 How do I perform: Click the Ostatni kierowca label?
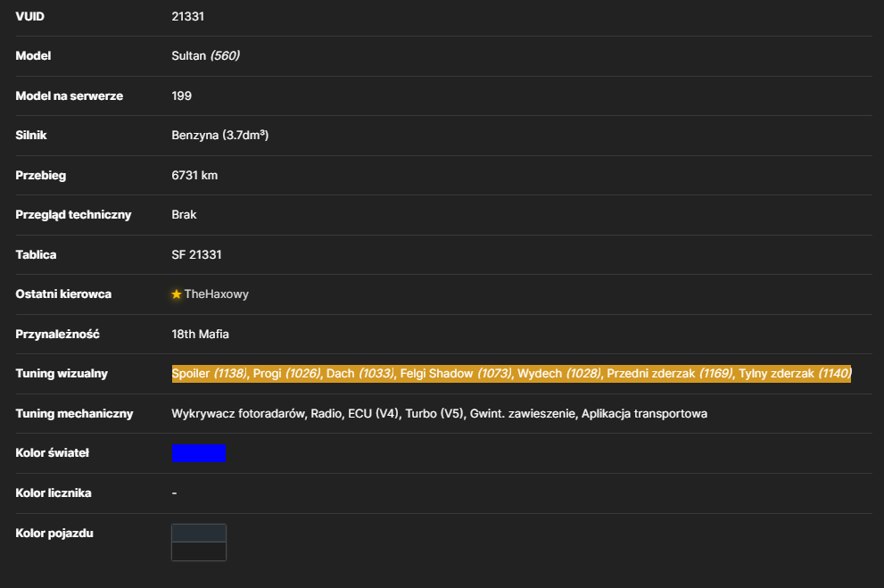click(63, 294)
